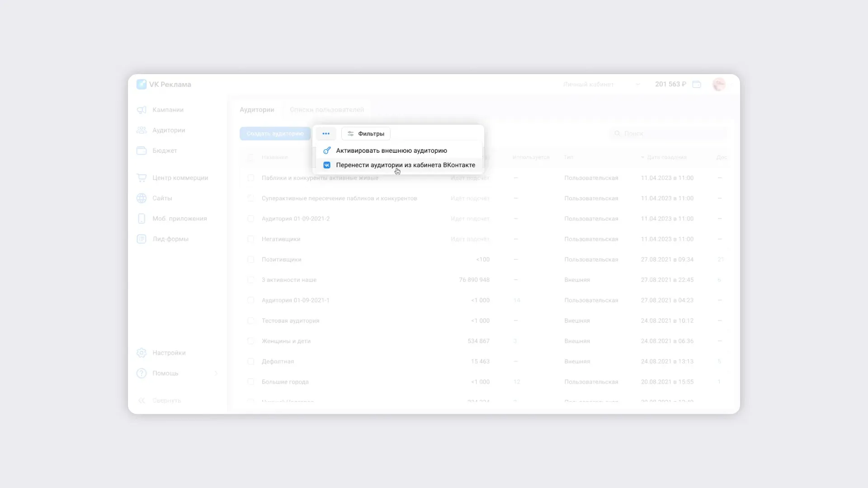Click the Поиск search input field
The width and height of the screenshot is (868, 488).
pos(669,134)
